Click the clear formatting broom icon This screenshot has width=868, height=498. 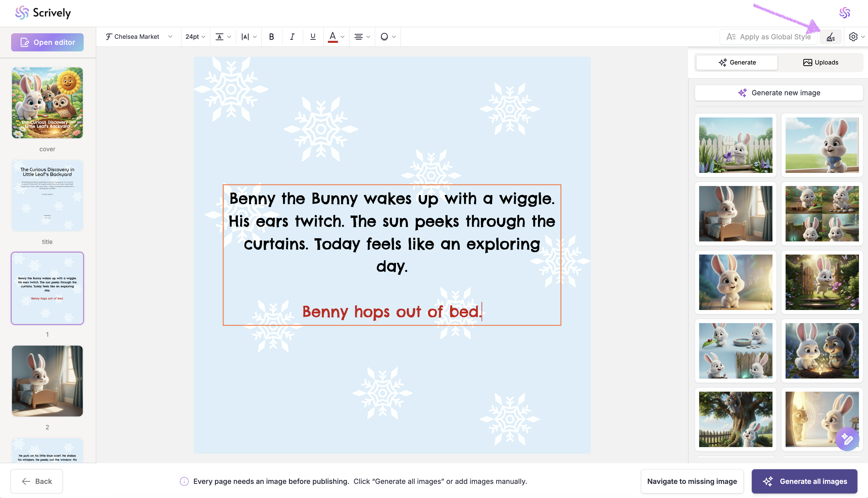click(831, 37)
